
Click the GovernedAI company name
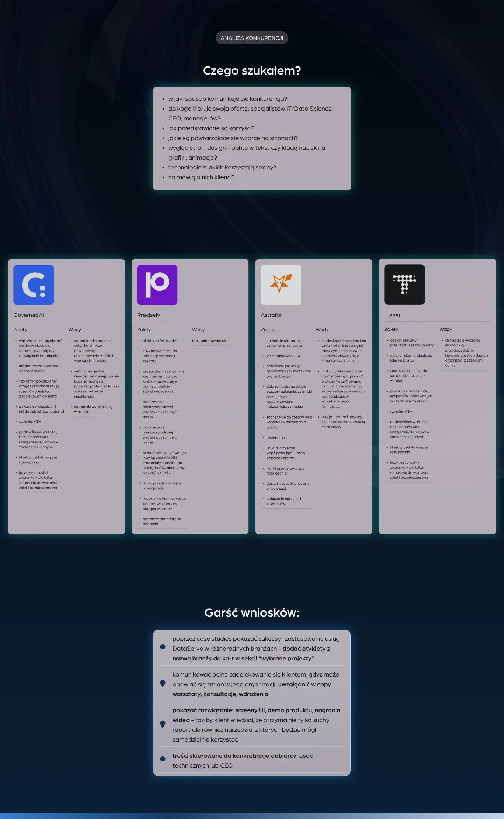tap(29, 315)
